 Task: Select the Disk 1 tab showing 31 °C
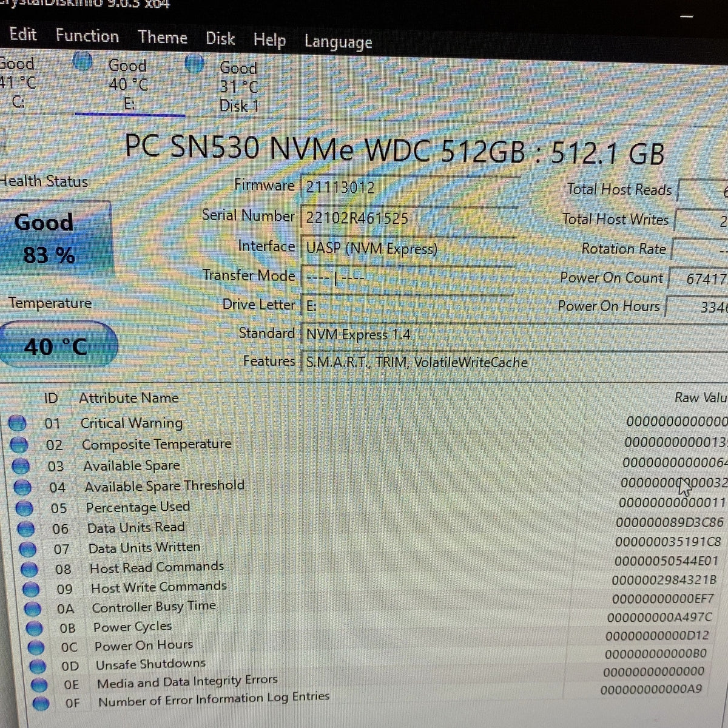[238, 87]
